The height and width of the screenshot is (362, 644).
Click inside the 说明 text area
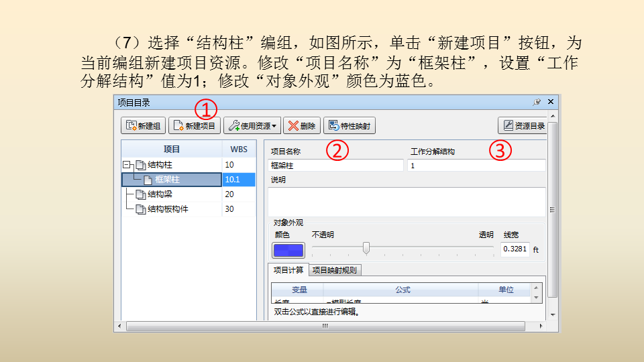pos(407,202)
